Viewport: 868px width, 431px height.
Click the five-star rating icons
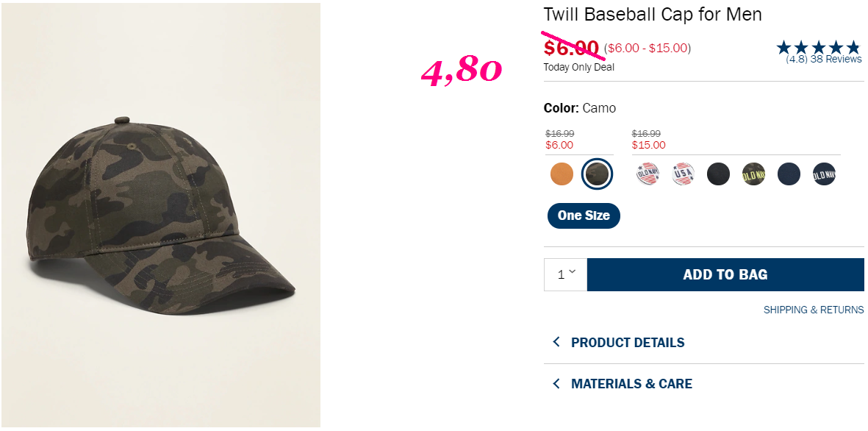817,47
